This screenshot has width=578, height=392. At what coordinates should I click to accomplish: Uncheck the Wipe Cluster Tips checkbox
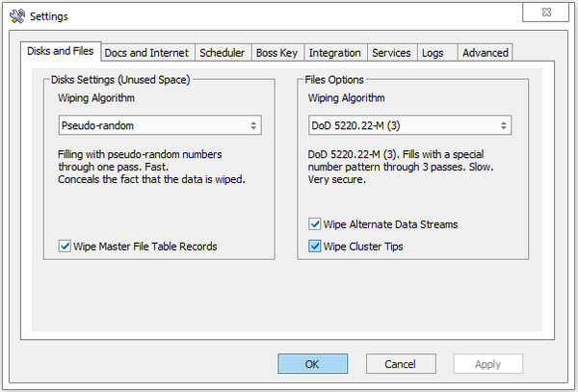pos(314,246)
